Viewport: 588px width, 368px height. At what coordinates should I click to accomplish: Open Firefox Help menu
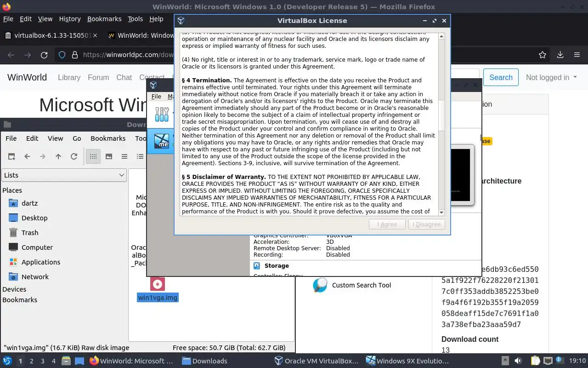(x=156, y=19)
